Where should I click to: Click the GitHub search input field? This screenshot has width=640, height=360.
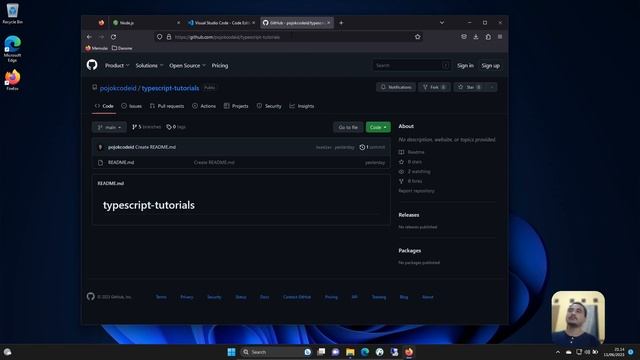[411, 65]
